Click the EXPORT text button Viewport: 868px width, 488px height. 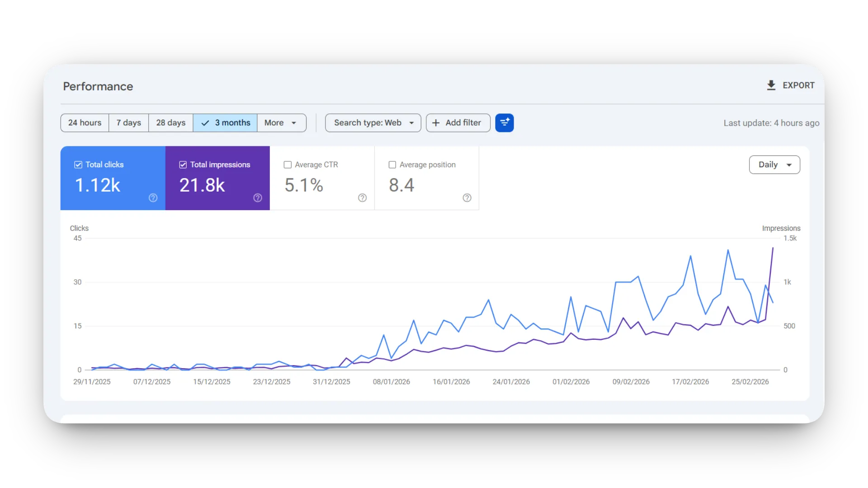[798, 85]
